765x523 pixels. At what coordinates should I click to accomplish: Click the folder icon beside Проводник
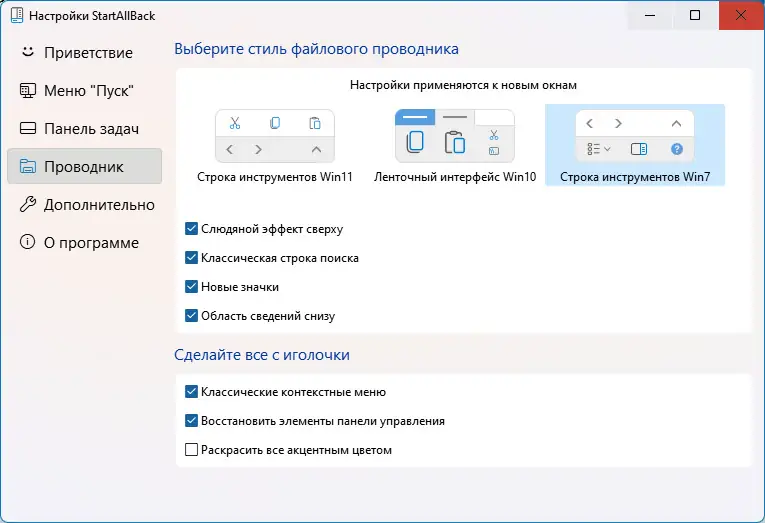pos(28,166)
